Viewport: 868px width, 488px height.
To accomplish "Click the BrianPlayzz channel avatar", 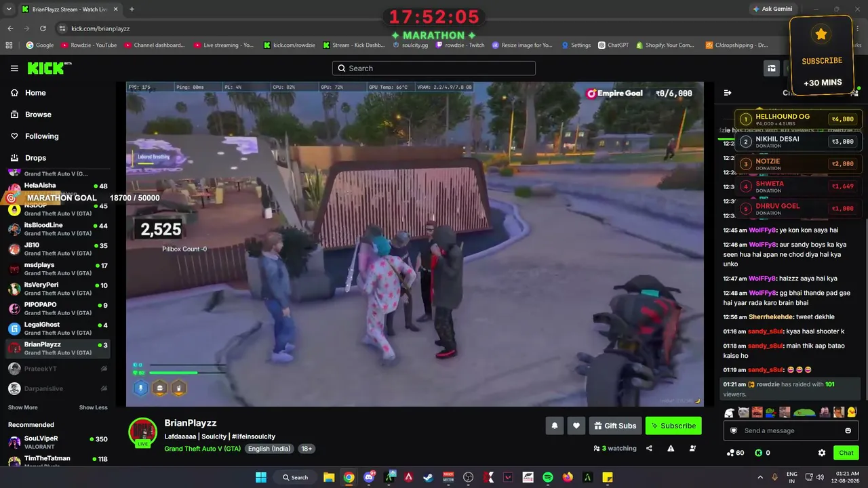I will point(143,432).
